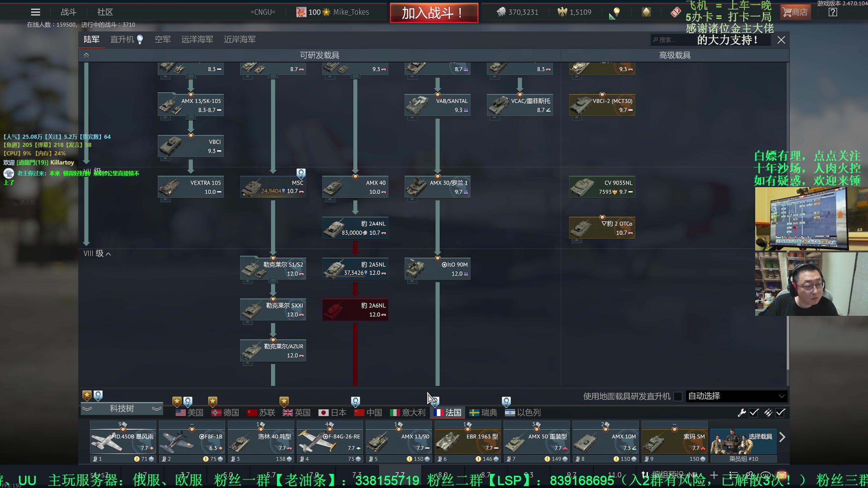Select the 勒克莱尔/AZUR vehicle card
The width and height of the screenshot is (868, 488).
[273, 351]
